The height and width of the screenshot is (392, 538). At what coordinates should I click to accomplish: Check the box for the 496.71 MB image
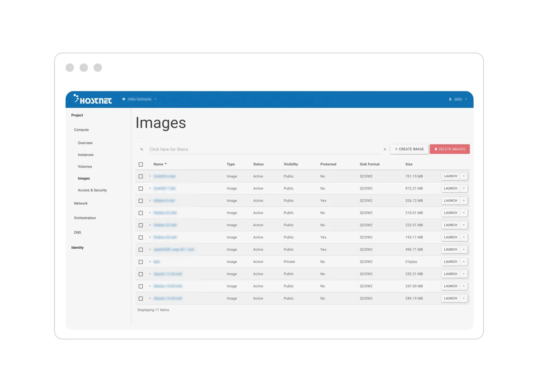click(x=141, y=249)
